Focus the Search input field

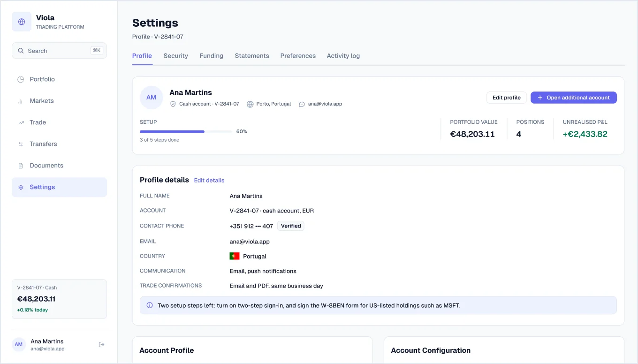tap(59, 51)
